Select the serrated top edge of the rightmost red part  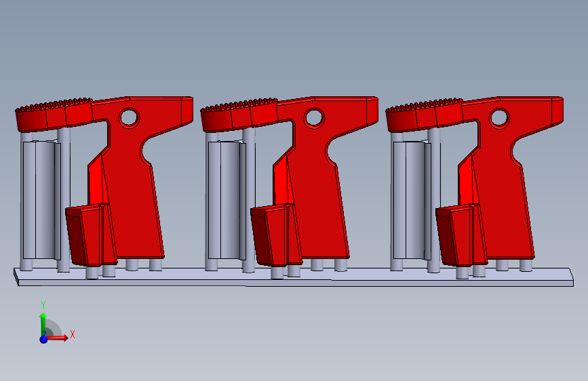point(425,105)
